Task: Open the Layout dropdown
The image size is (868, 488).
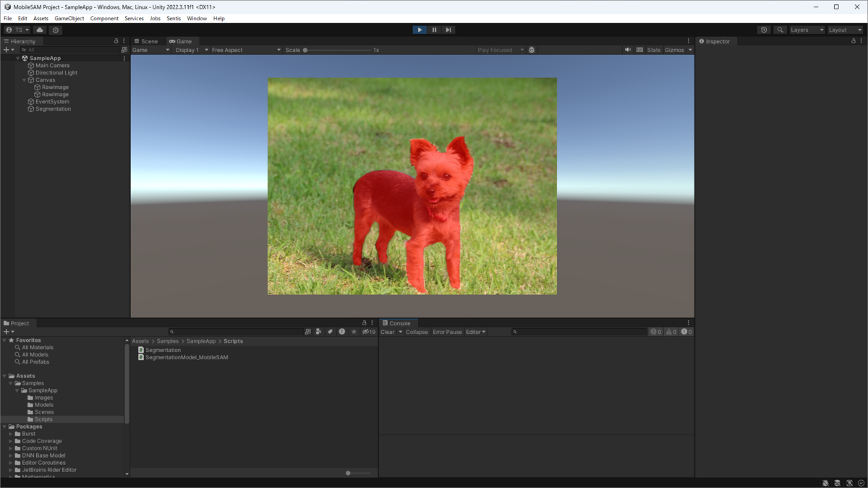Action: 845,30
